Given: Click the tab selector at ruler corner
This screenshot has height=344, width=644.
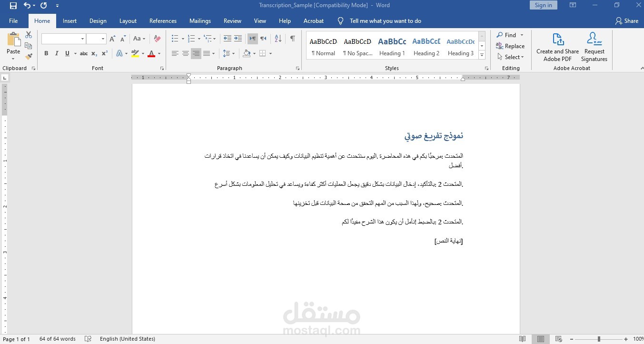Looking at the screenshot, I should pyautogui.click(x=5, y=77).
